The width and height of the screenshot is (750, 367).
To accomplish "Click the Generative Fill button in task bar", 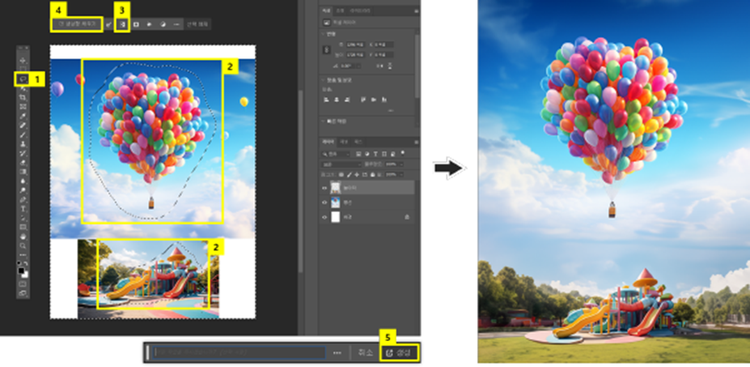I will click(x=77, y=23).
